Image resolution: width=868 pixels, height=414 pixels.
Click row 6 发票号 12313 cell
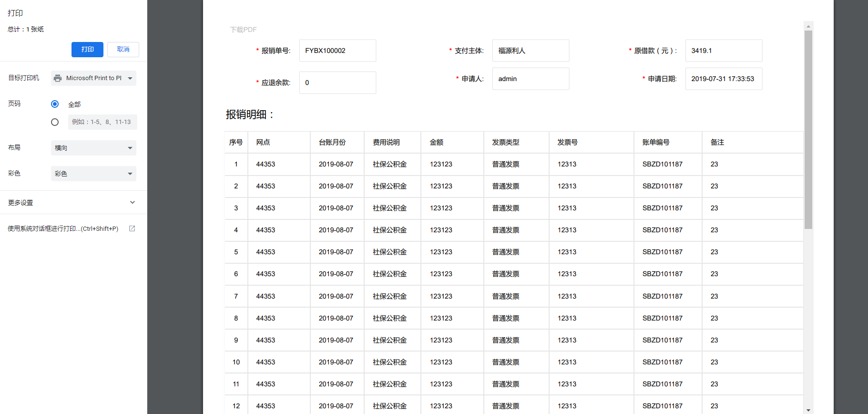[592, 274]
